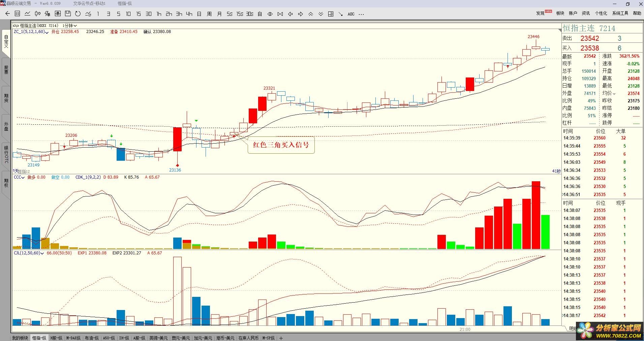Select the draw line arrow tool
This screenshot has width=644, height=341.
[x=341, y=14]
